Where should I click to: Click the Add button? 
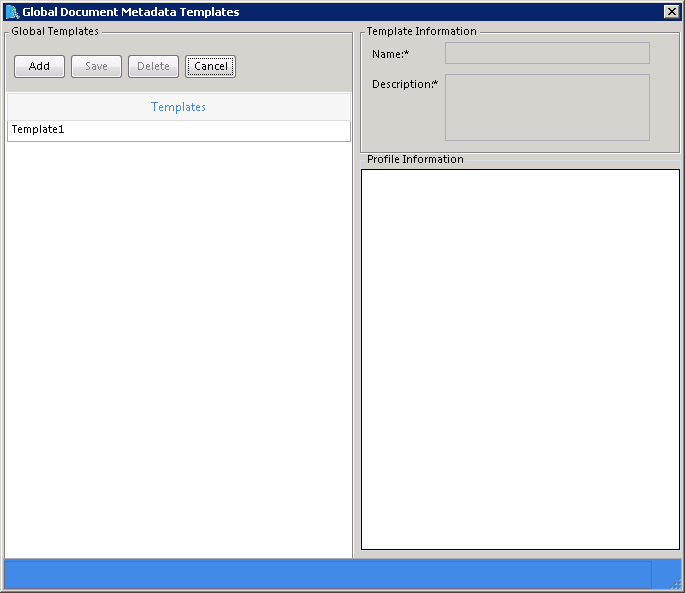pyautogui.click(x=39, y=67)
